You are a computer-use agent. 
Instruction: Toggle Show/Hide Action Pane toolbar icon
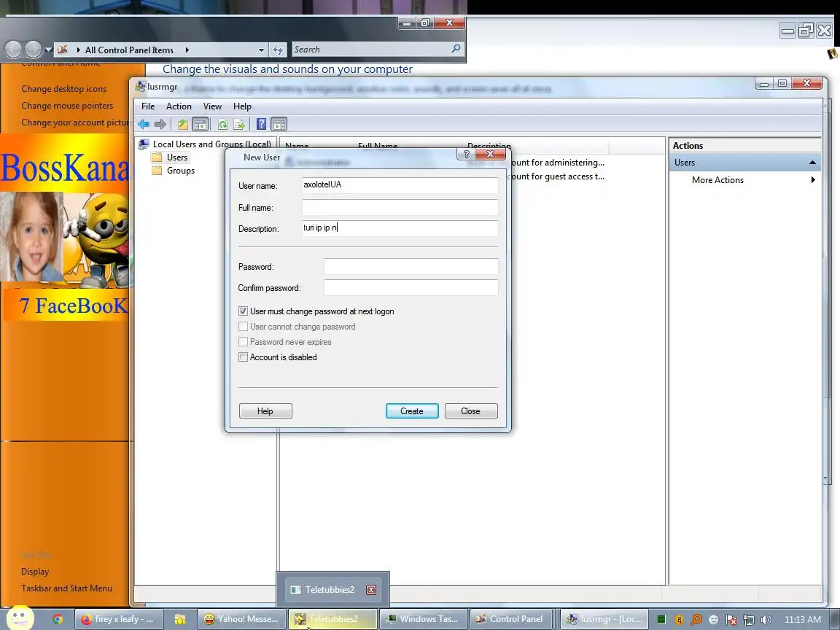[279, 124]
